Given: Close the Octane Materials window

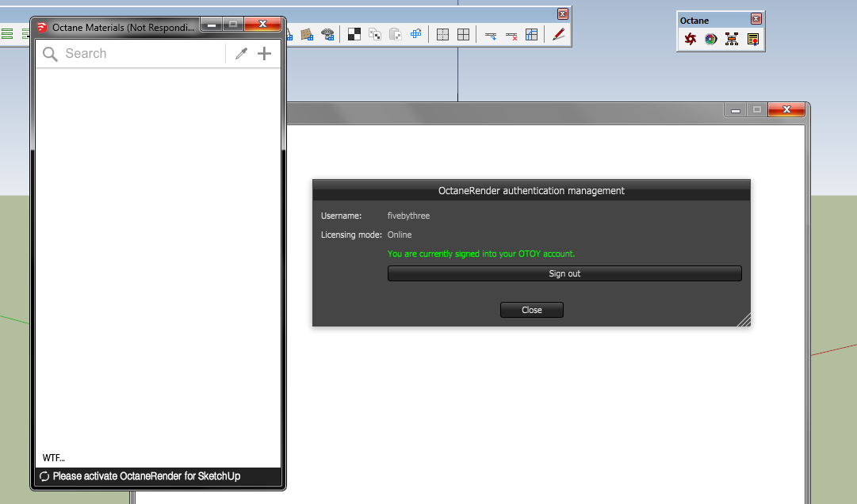Looking at the screenshot, I should pyautogui.click(x=262, y=24).
